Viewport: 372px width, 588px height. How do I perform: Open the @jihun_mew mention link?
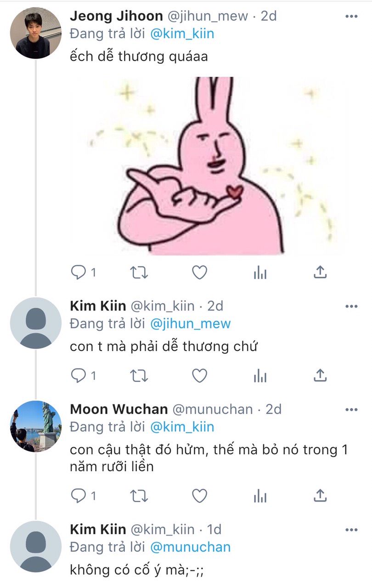click(x=191, y=324)
